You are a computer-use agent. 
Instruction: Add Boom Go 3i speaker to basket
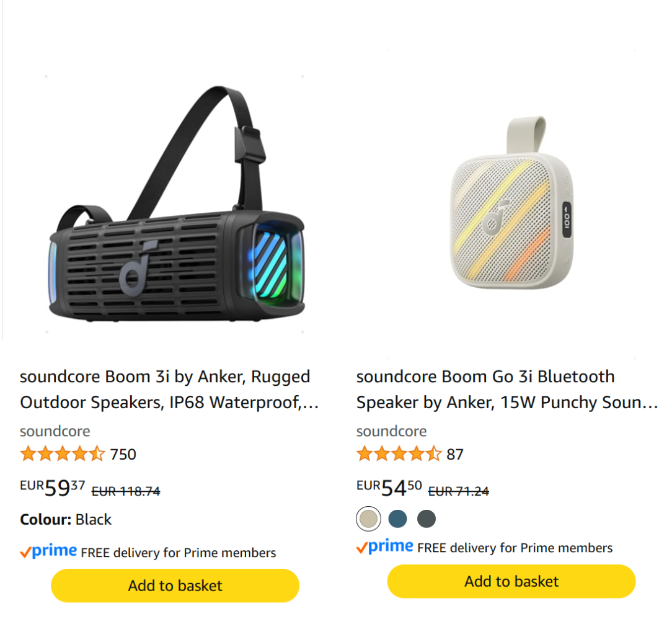(511, 581)
